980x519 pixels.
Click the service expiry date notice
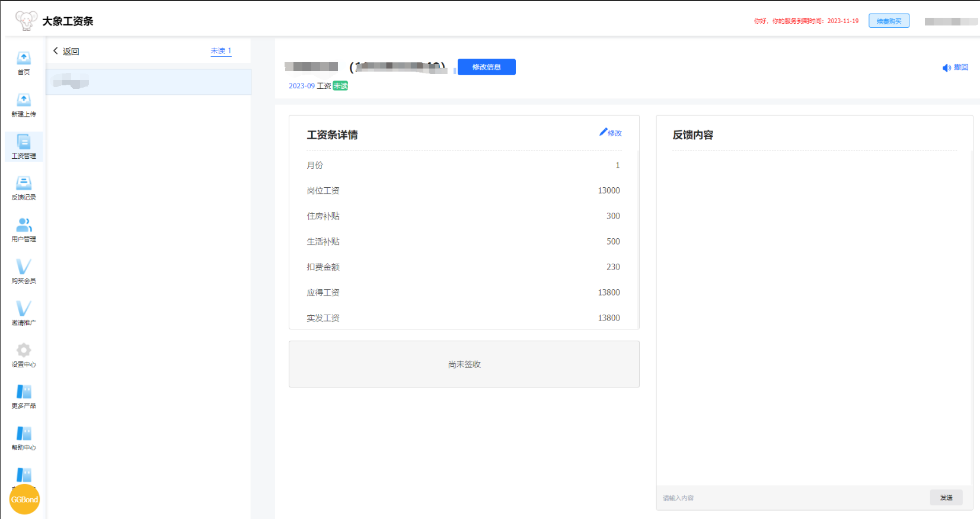[806, 21]
